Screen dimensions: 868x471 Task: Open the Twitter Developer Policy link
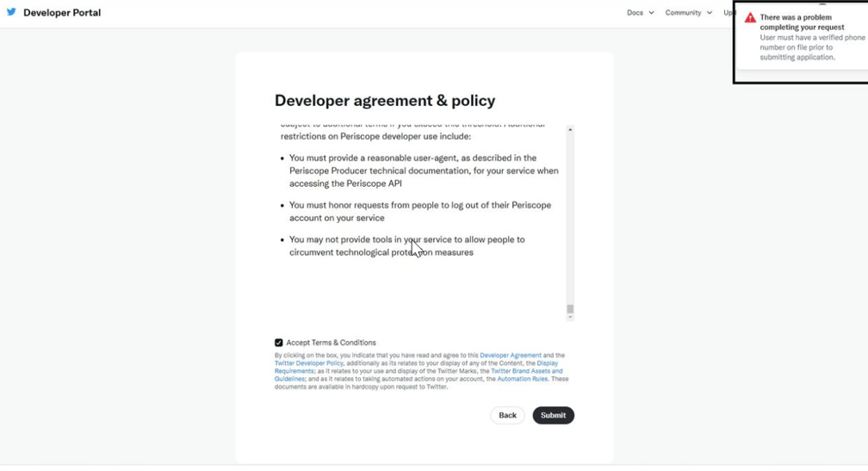[309, 363]
